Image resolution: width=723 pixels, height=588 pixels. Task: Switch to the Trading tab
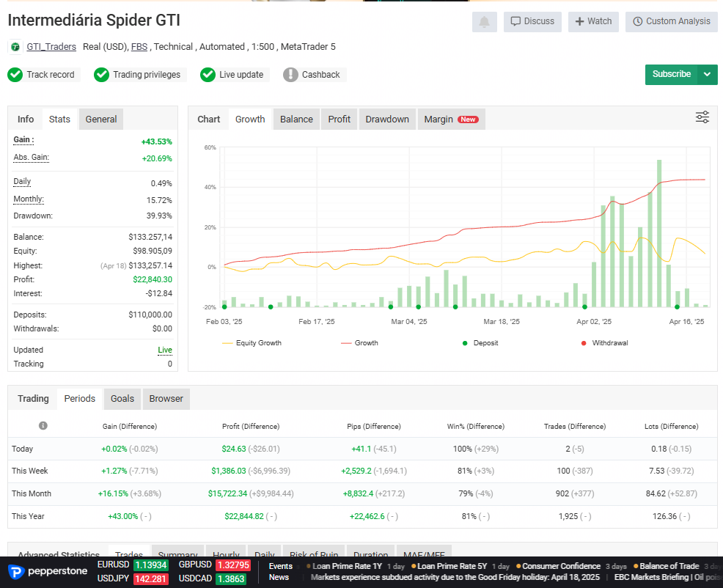(33, 398)
